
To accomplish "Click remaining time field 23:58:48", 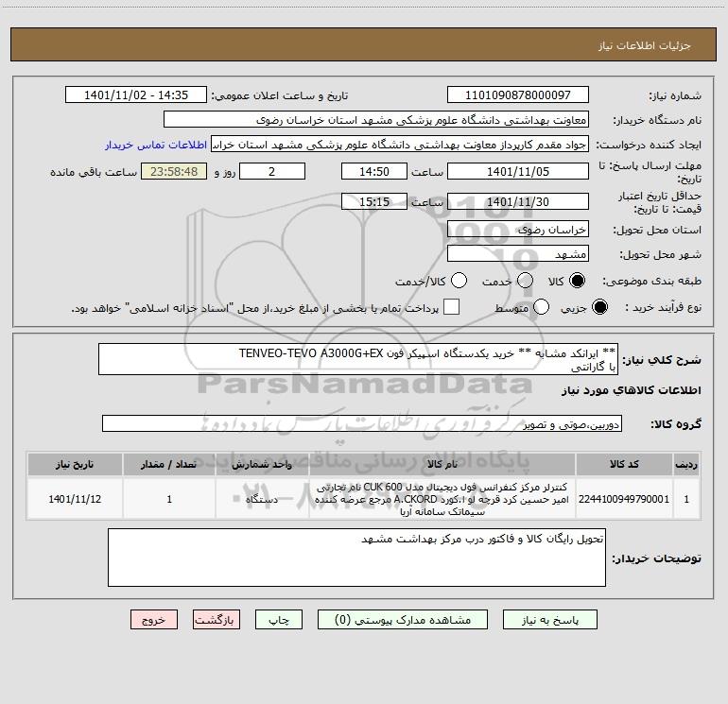I will (174, 172).
